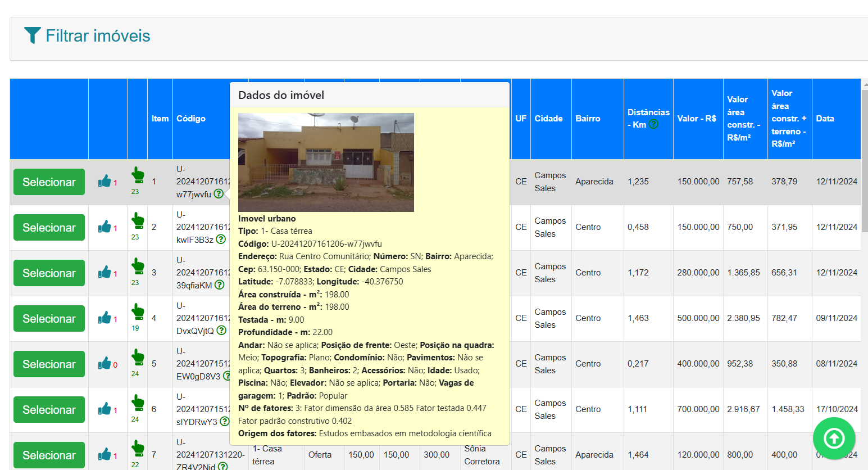Screen dimensions: 868x470
Task: Click the date 08/11/2024 cell
Action: pos(837,364)
